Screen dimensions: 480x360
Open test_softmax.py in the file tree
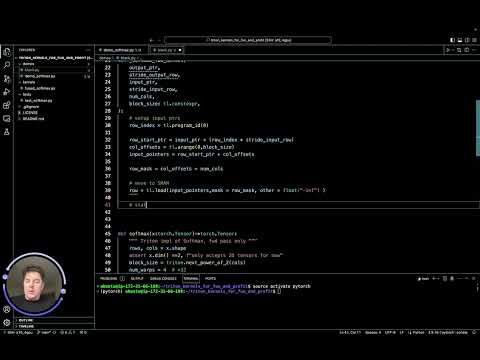(55, 100)
